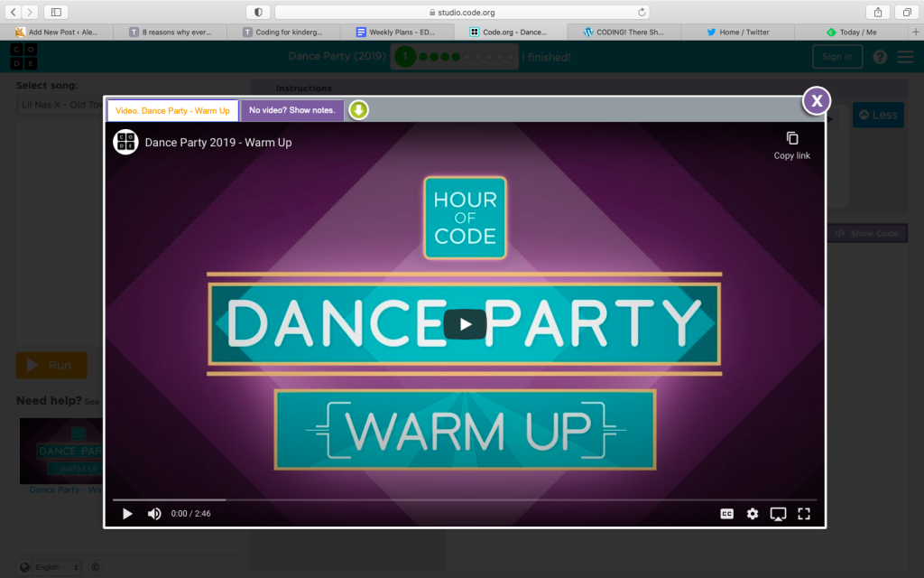Switch to CODING! There Sh... tab
Image resolution: width=924 pixels, height=578 pixels.
[624, 32]
